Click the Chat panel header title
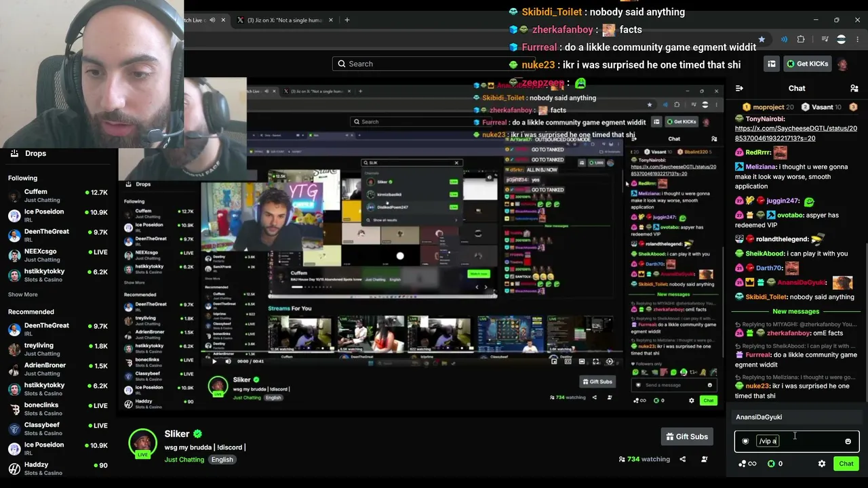868x488 pixels. point(797,88)
